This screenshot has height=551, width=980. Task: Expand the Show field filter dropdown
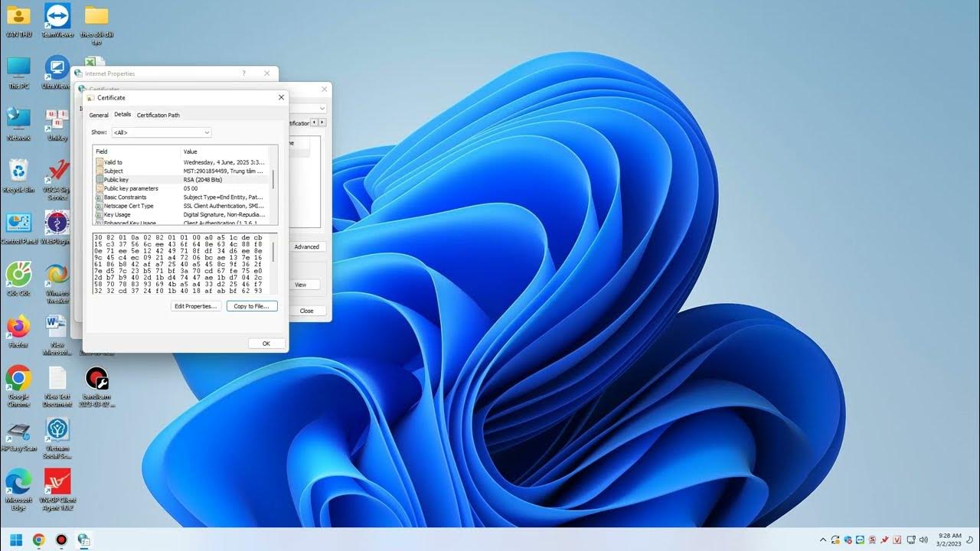click(x=162, y=132)
